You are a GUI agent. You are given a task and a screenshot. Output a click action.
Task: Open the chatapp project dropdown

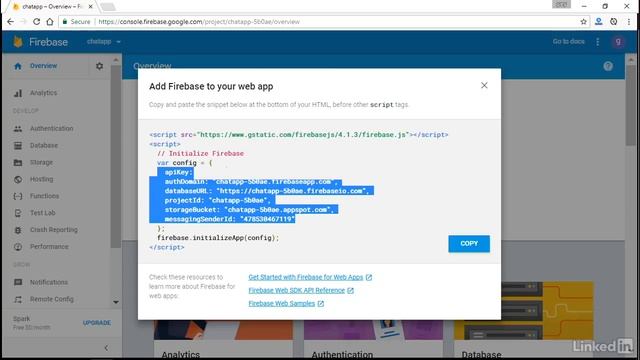104,41
